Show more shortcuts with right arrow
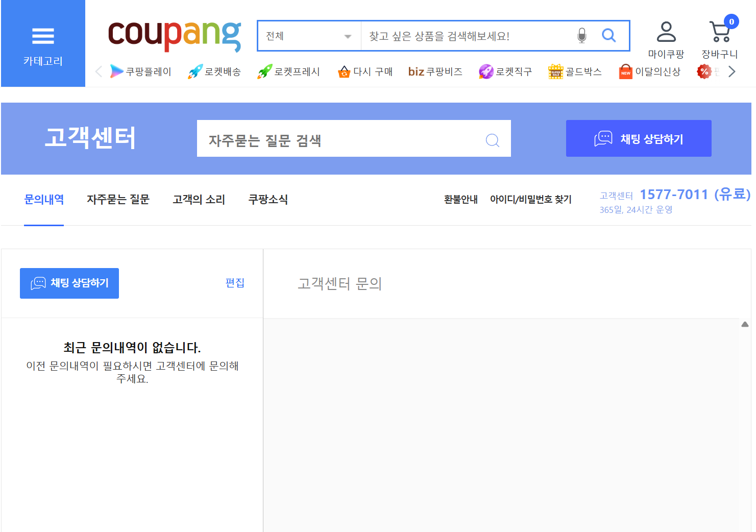The height and width of the screenshot is (532, 756). [x=731, y=71]
